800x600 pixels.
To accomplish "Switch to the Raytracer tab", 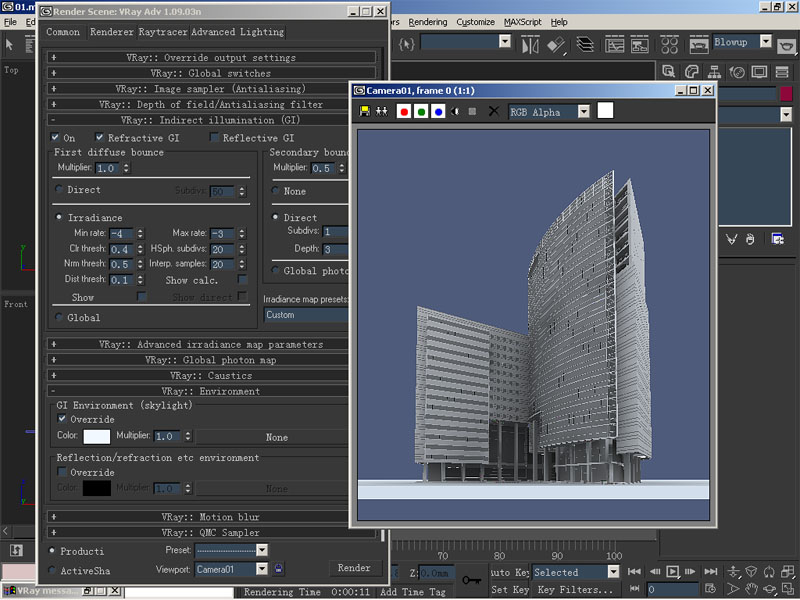I will click(x=163, y=32).
